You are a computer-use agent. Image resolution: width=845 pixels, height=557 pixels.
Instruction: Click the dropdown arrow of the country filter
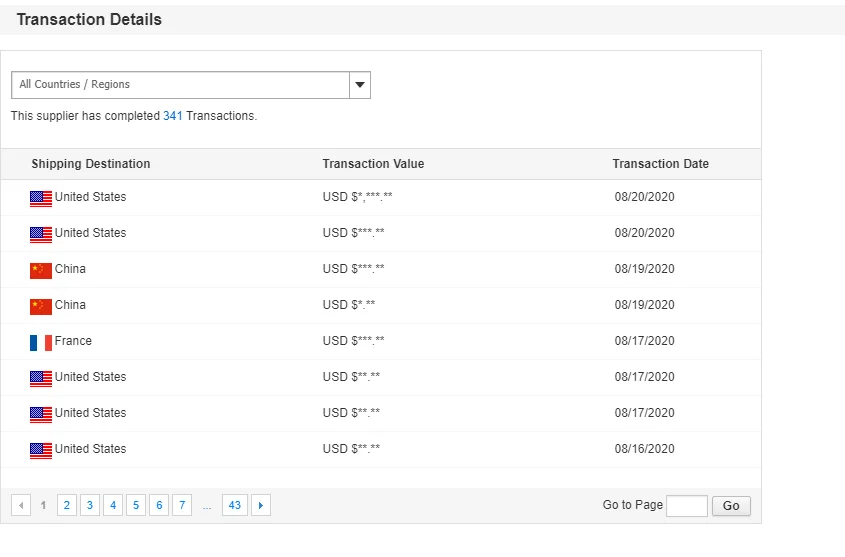(360, 85)
